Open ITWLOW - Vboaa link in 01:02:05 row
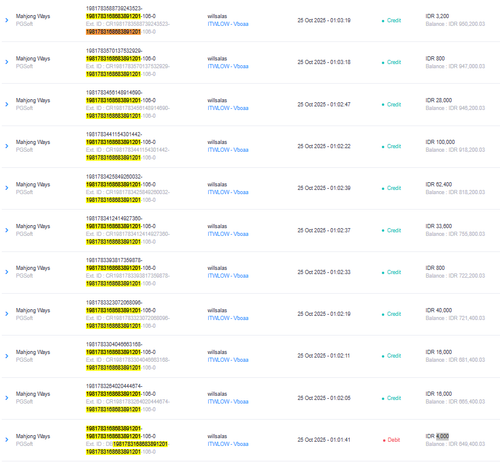This screenshot has height=467, width=500. (228, 402)
